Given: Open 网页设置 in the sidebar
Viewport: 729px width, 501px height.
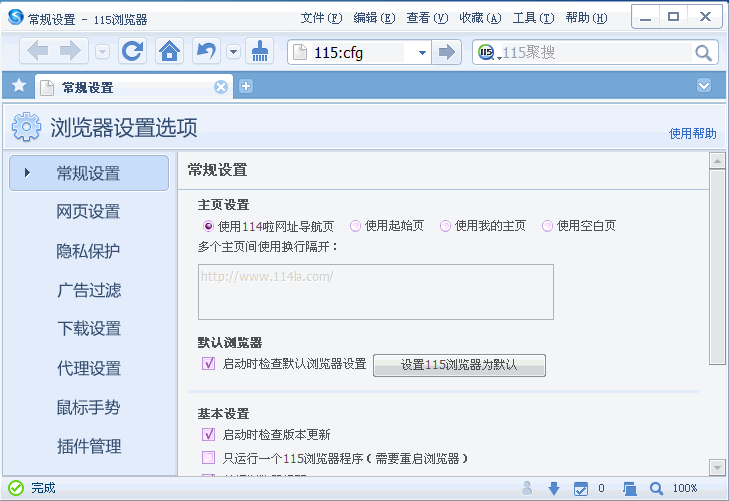Looking at the screenshot, I should (x=89, y=211).
